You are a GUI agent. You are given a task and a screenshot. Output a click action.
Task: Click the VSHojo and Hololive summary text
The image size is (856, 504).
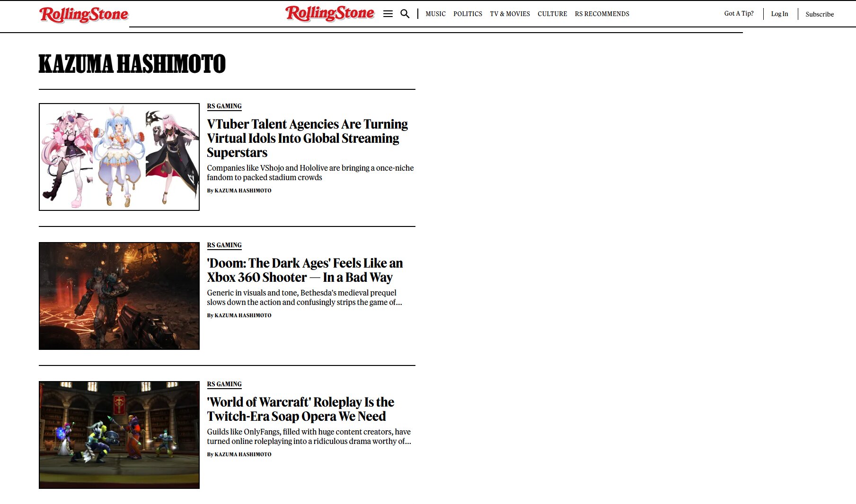click(x=310, y=173)
